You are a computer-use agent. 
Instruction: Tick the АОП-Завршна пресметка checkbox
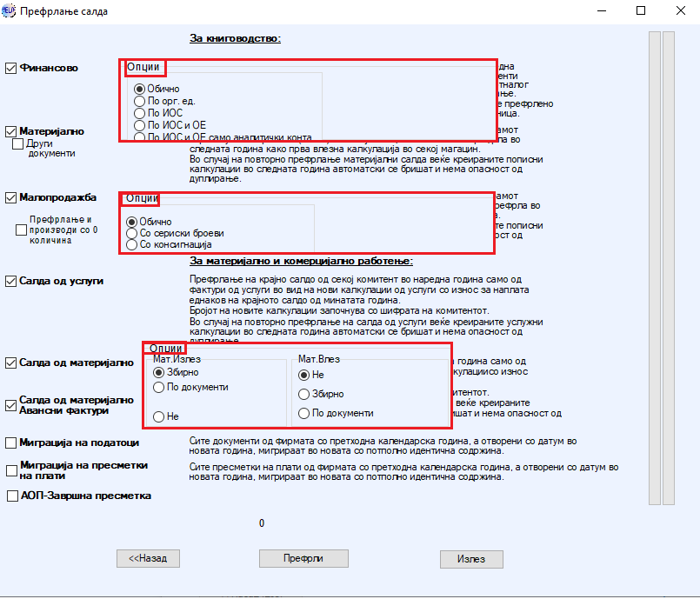[12, 496]
